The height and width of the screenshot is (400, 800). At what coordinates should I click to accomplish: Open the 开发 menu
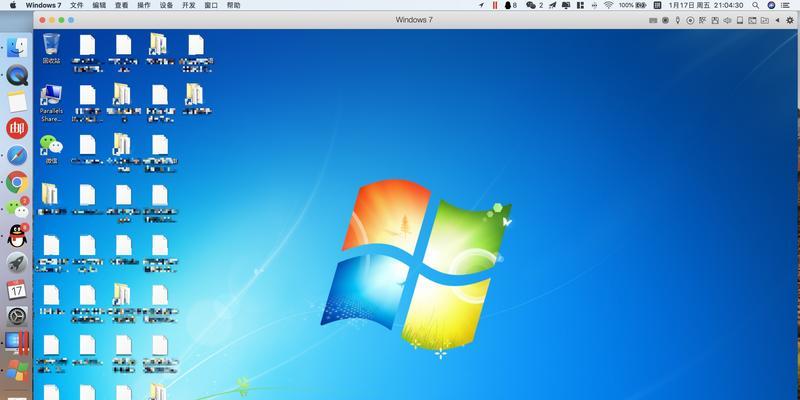[188, 5]
